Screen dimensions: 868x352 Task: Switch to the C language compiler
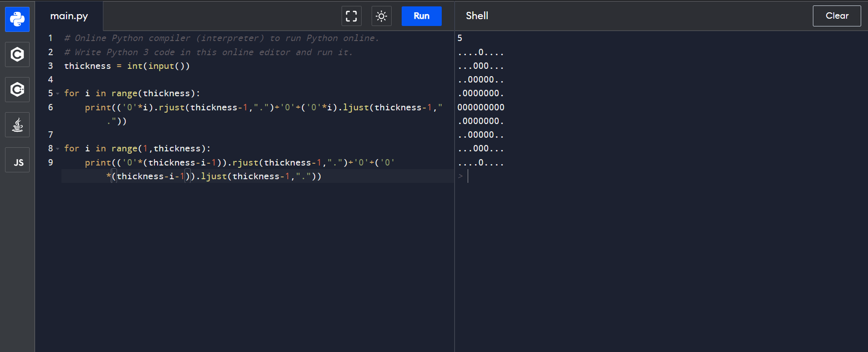17,55
